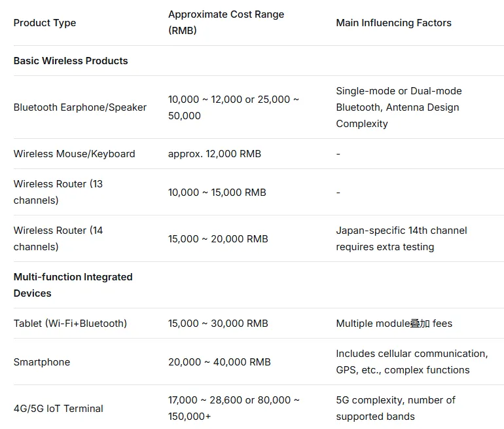
Task: Select the approx. 12,000 RMB cell
Action: click(214, 154)
